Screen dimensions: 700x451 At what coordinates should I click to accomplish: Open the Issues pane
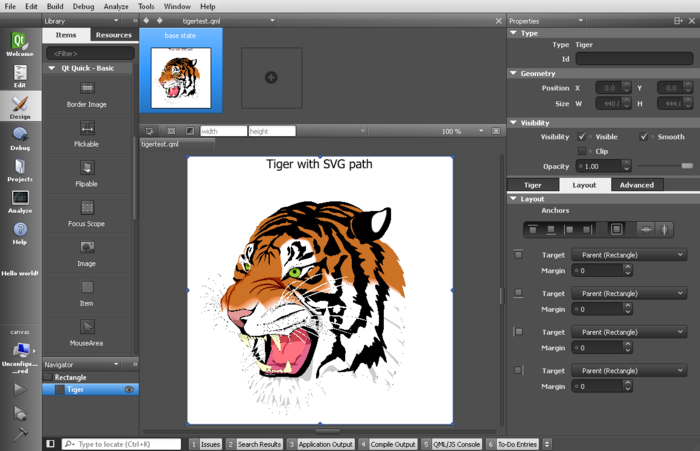pyautogui.click(x=209, y=444)
